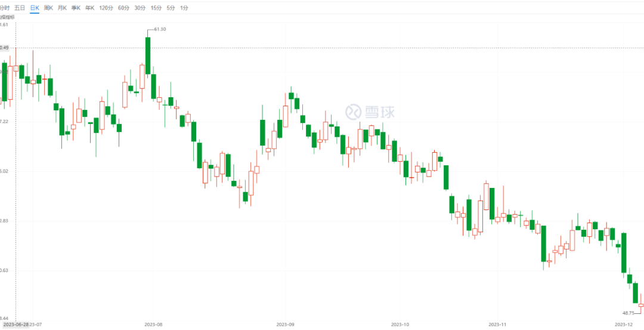Show the 年K yearly chart
The height and width of the screenshot is (330, 644).
pos(90,8)
